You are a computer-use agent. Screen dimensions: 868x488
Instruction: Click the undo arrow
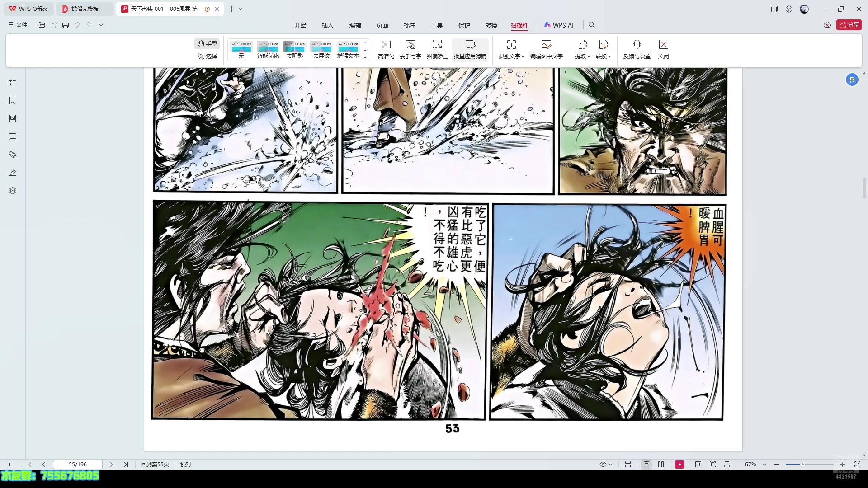pyautogui.click(x=77, y=25)
